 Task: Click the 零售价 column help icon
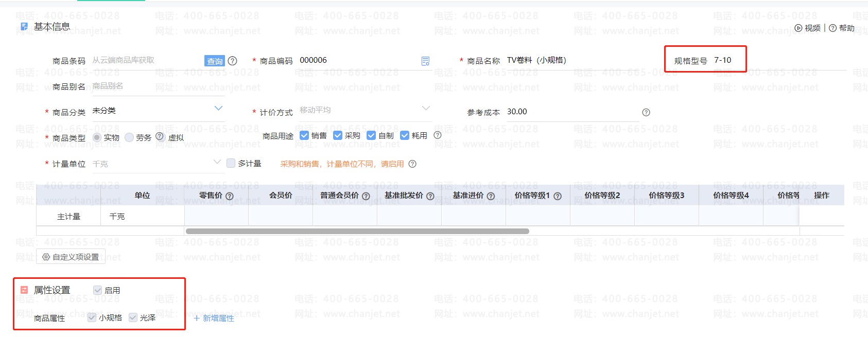230,196
